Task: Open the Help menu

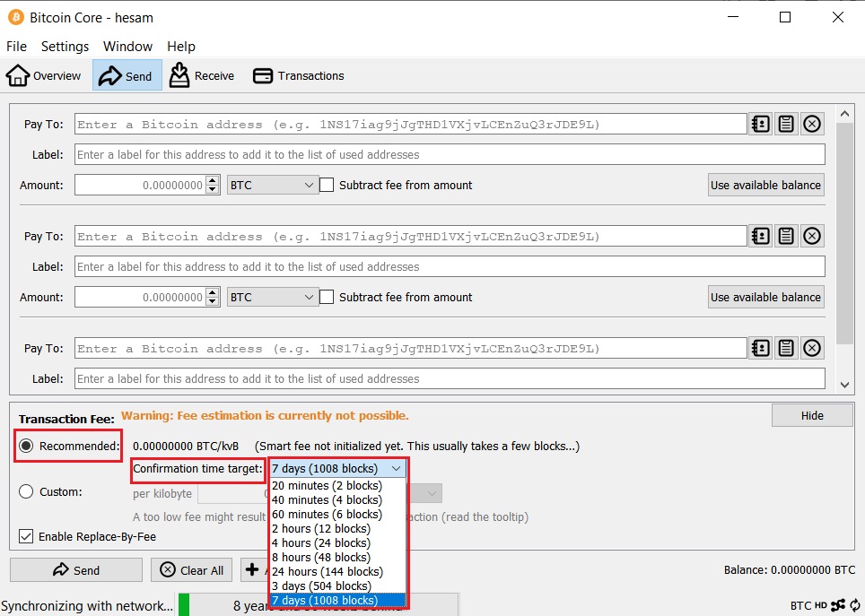Action: click(x=181, y=47)
